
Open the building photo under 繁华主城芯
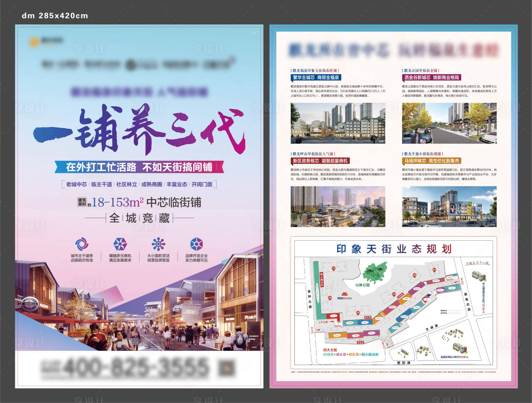tap(338, 123)
